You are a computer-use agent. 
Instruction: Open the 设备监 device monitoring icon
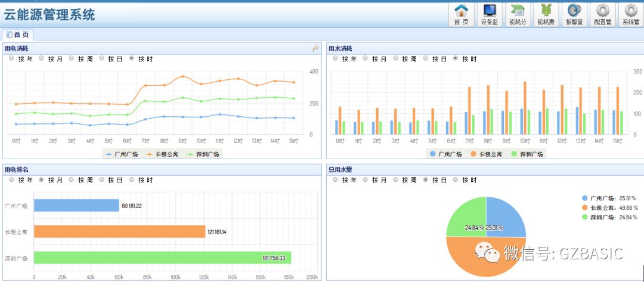click(x=490, y=14)
